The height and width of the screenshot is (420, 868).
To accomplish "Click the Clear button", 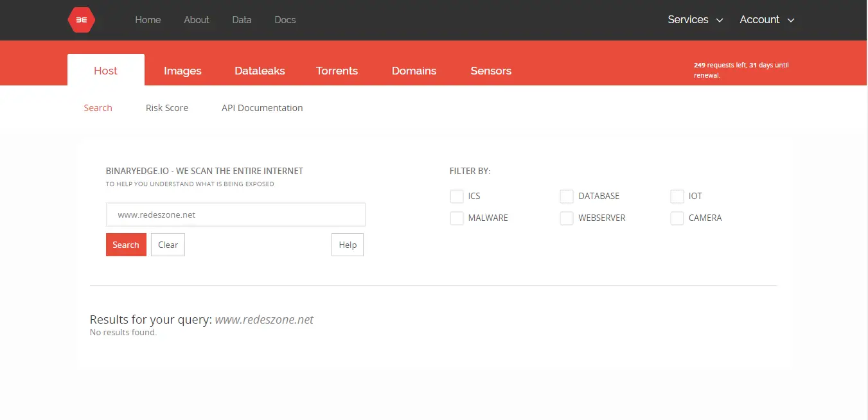I will point(168,245).
